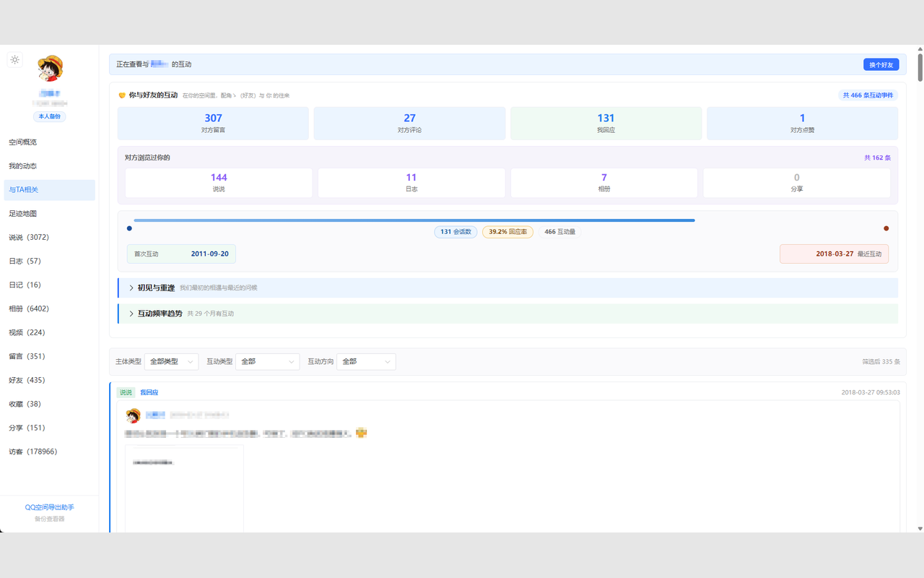This screenshot has height=578, width=924.
Task: Click the blue start dot on the interaction timeline
Action: pos(129,228)
